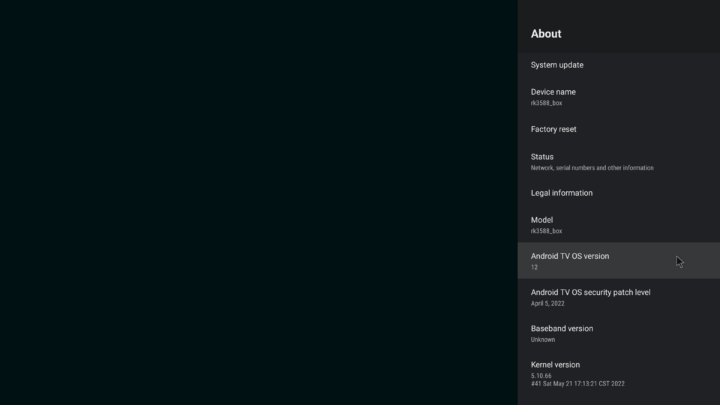Select the Model entry

coord(619,225)
